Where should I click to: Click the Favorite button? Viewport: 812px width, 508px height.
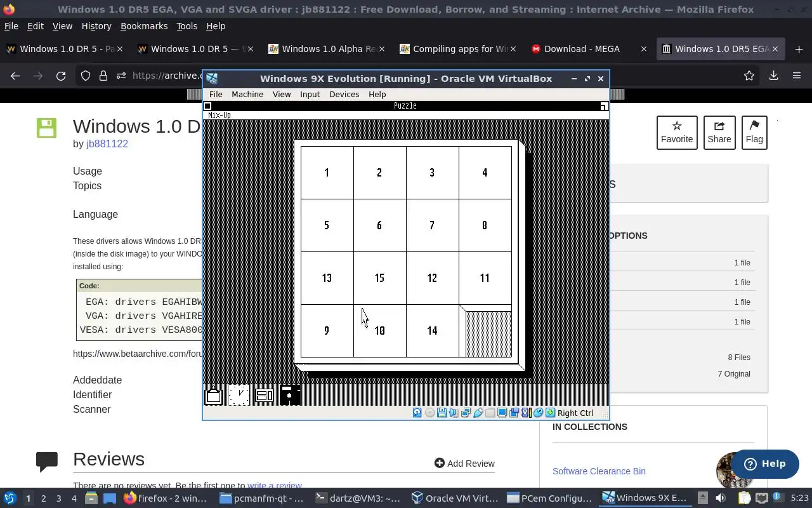[677, 133]
